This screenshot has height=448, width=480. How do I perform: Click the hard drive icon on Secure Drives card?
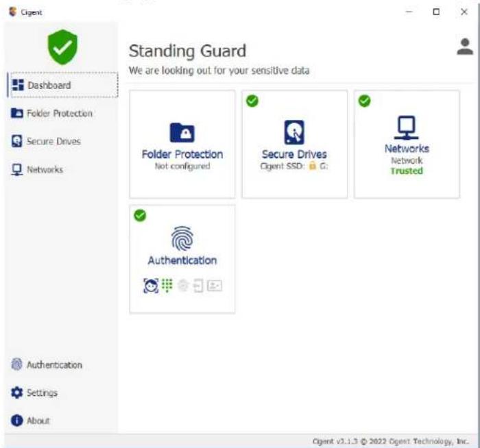(294, 132)
